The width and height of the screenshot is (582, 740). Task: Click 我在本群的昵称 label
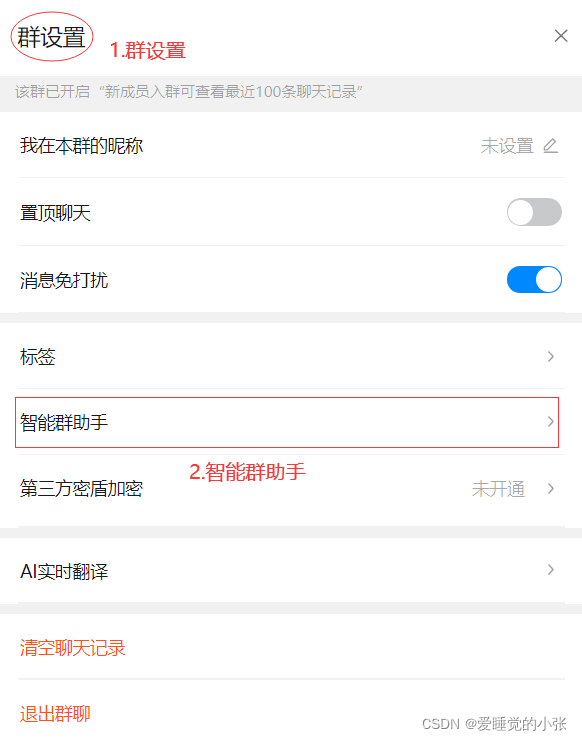point(81,146)
